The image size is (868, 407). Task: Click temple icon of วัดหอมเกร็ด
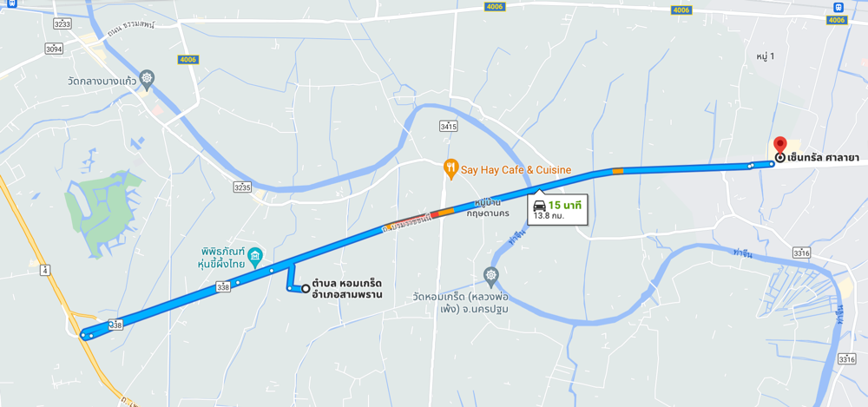(491, 274)
